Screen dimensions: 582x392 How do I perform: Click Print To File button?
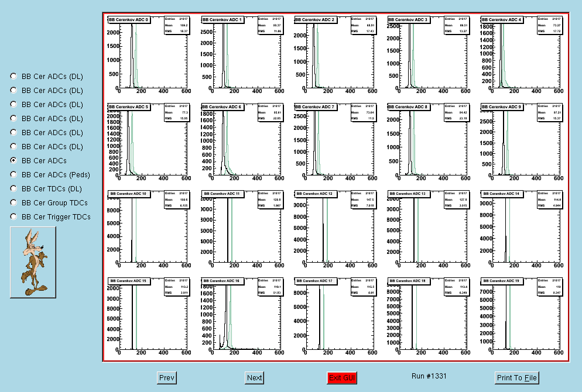516,377
